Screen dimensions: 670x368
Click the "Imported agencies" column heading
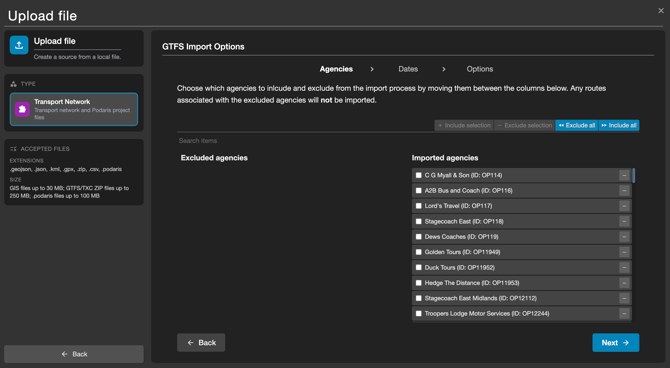click(445, 158)
